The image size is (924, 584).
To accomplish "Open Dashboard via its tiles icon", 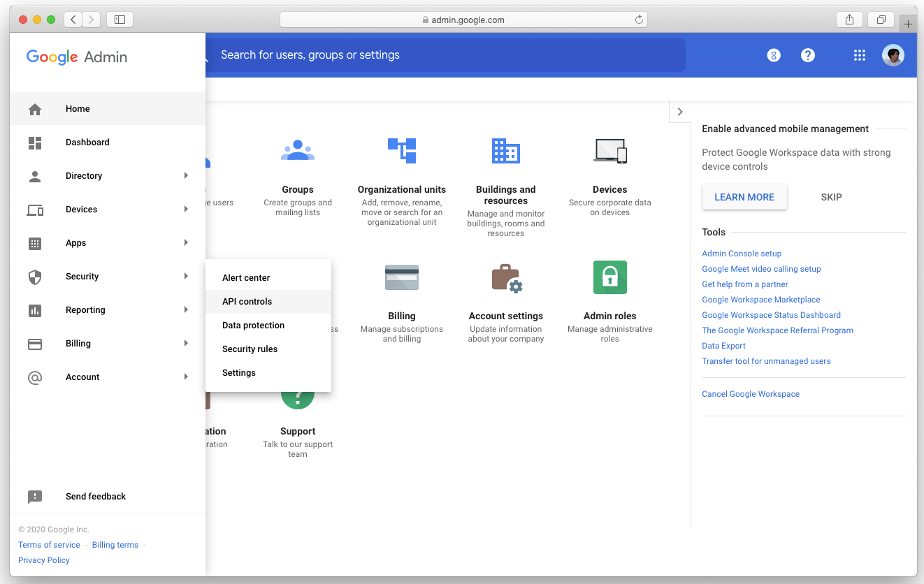I will [35, 143].
